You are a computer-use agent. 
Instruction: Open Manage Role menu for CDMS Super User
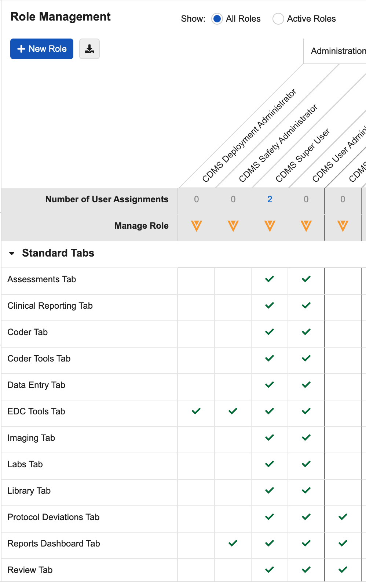pos(270,226)
